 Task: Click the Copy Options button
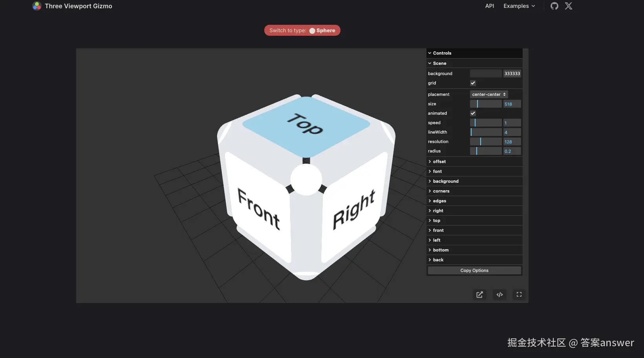tap(474, 270)
